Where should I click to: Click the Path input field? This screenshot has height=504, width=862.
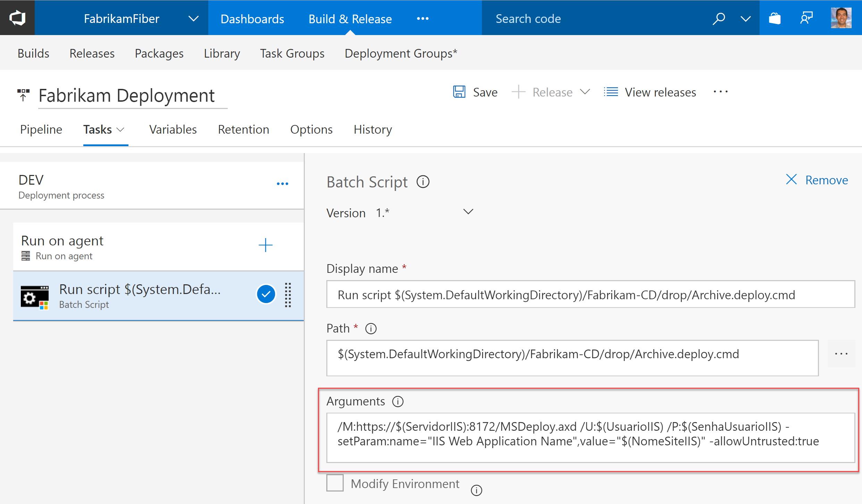(572, 358)
